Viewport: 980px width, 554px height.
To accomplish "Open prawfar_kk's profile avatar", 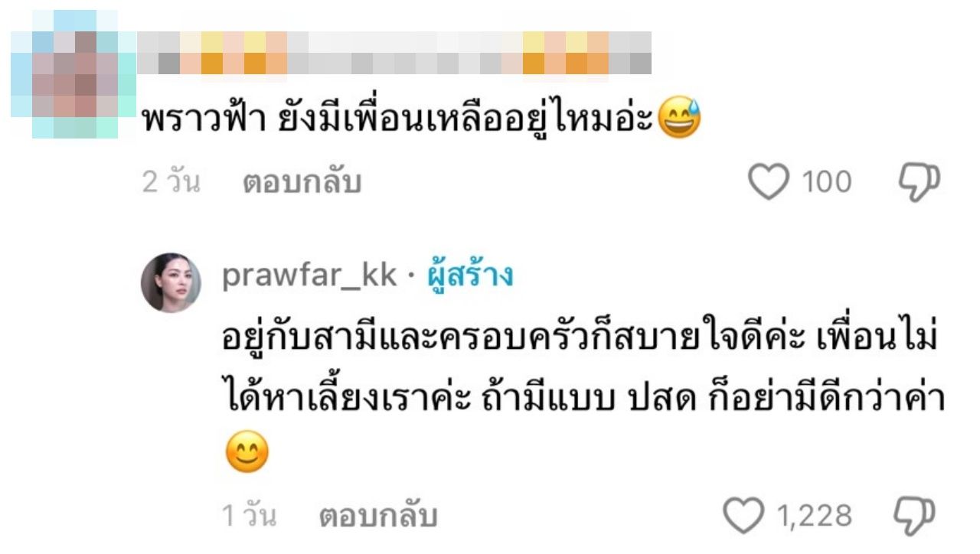I will point(171,283).
